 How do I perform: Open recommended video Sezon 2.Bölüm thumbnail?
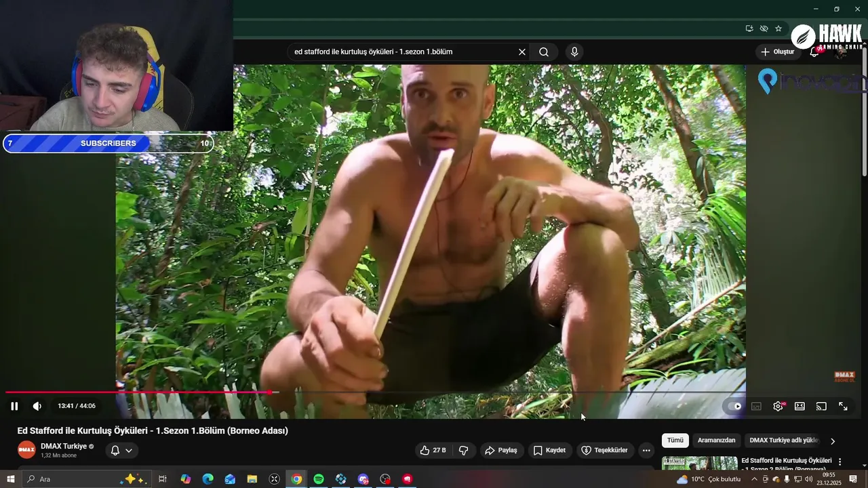[700, 464]
